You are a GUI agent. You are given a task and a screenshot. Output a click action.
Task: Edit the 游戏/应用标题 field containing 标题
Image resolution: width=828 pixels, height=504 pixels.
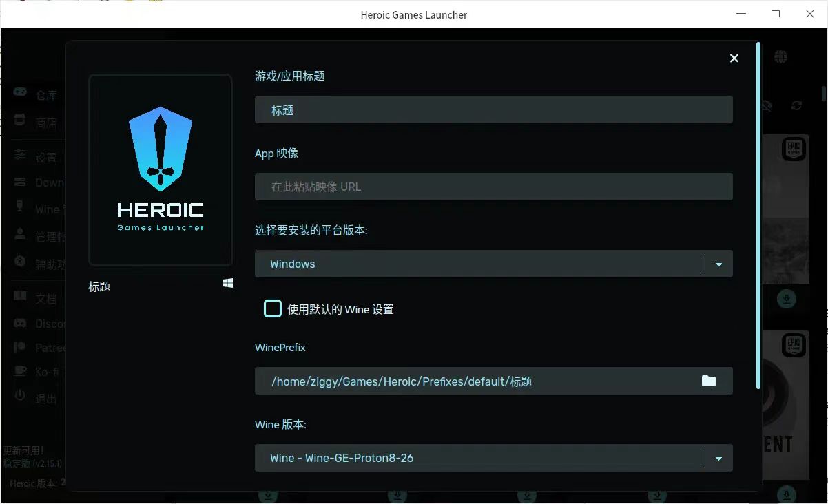493,110
